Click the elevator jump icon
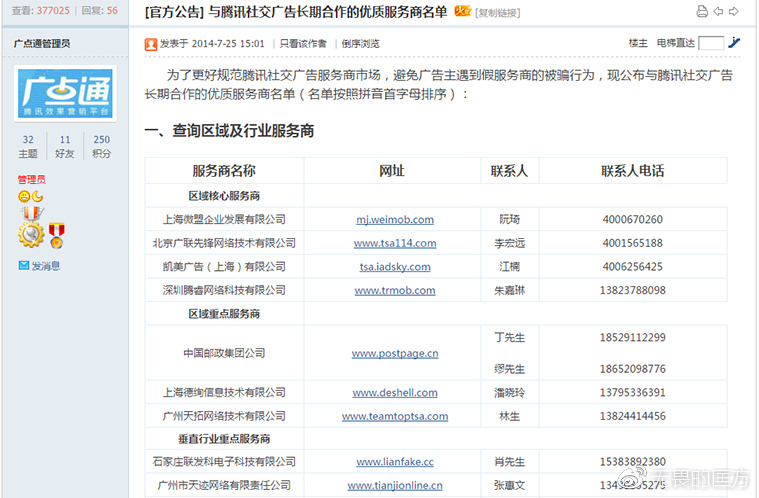 coord(734,43)
